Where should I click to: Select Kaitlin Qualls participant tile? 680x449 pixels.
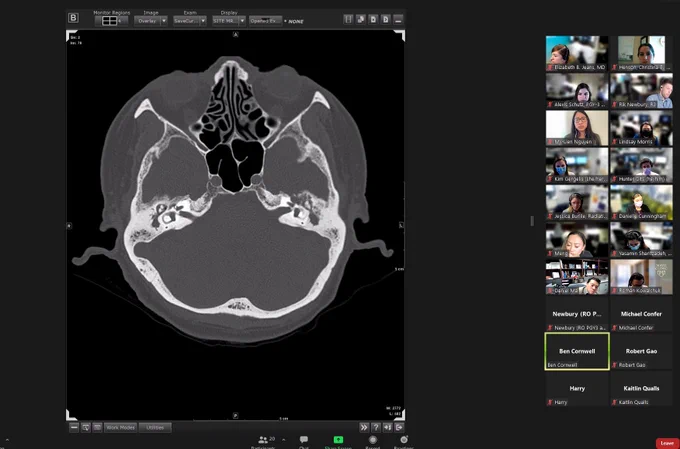(x=641, y=389)
